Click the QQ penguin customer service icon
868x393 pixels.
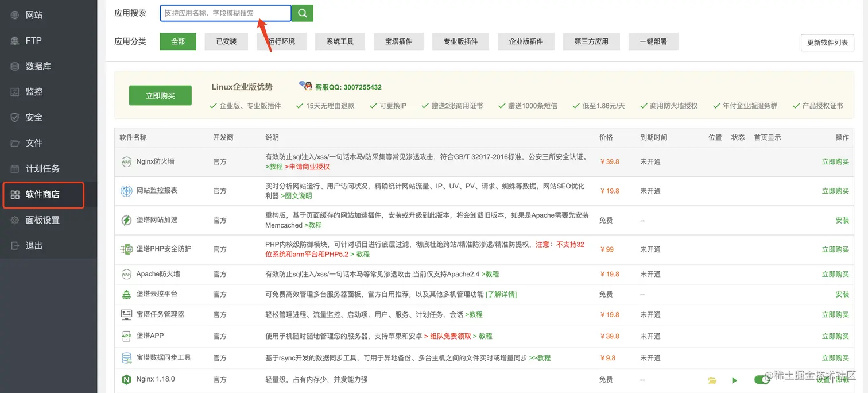(305, 86)
